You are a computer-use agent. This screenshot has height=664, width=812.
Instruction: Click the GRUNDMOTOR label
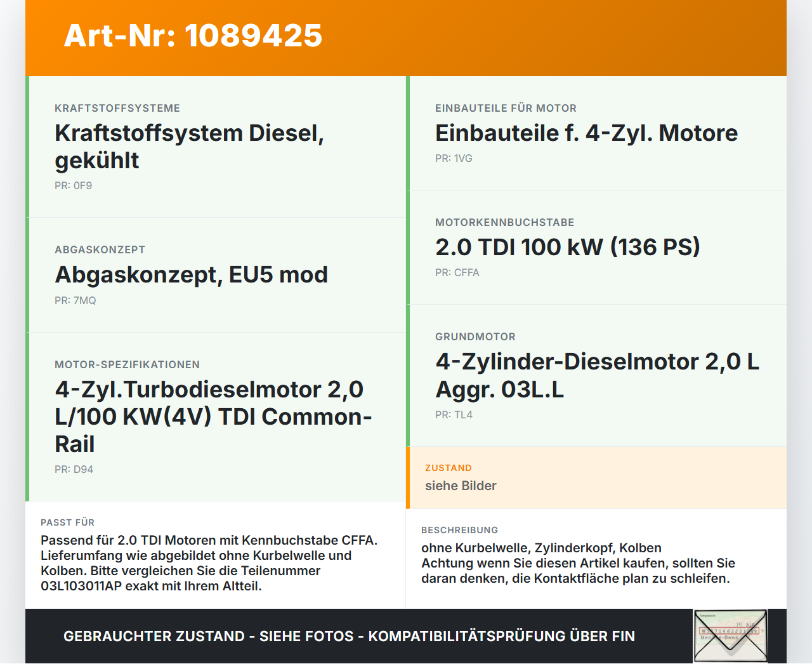click(476, 337)
